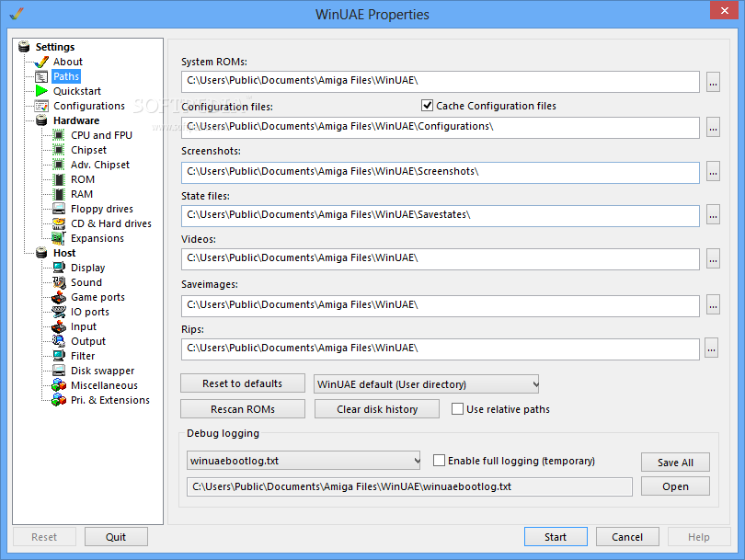Screen dimensions: 745x560
Task: Click the Game ports joystick icon
Action: click(x=59, y=297)
